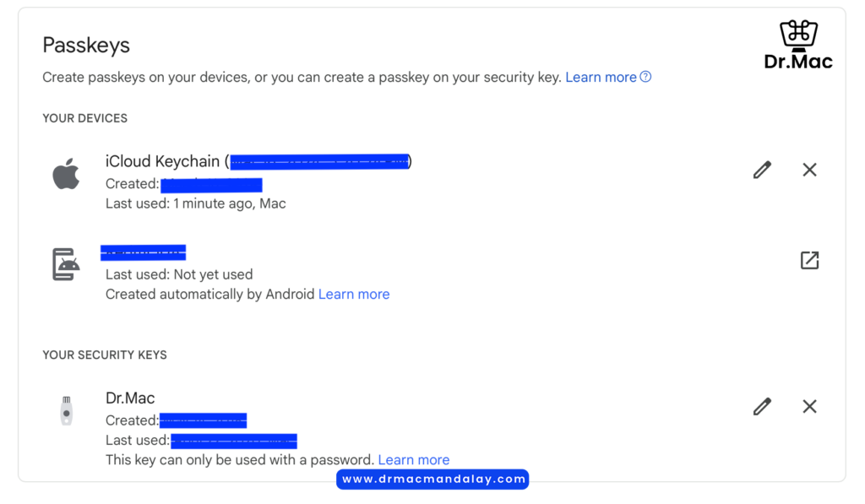The width and height of the screenshot is (865, 504).
Task: Click the USB security key icon
Action: [x=66, y=411]
